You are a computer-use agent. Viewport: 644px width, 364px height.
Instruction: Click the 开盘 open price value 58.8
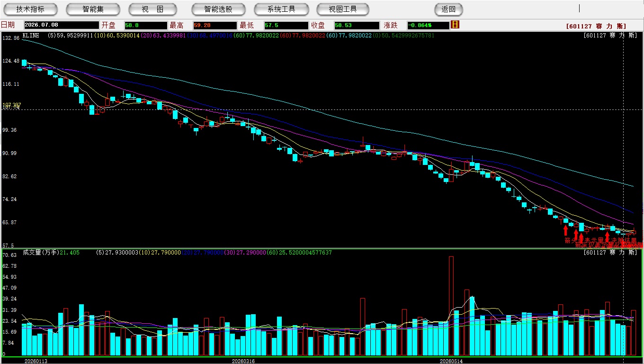pos(146,25)
